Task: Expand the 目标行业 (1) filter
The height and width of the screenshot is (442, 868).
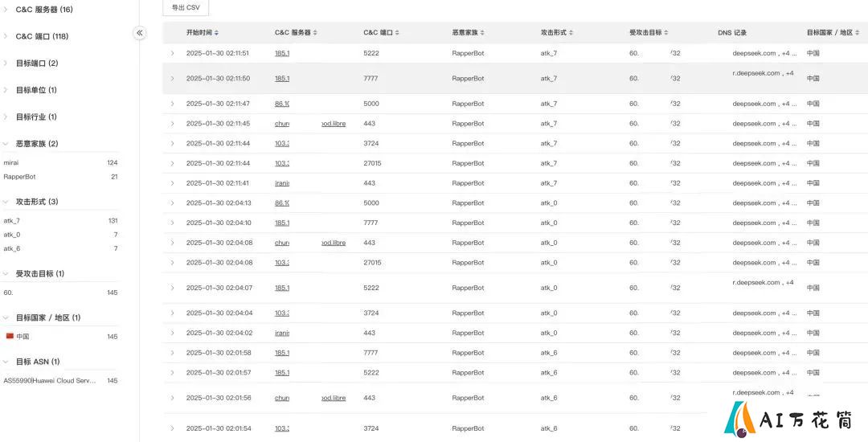Action: click(x=6, y=117)
